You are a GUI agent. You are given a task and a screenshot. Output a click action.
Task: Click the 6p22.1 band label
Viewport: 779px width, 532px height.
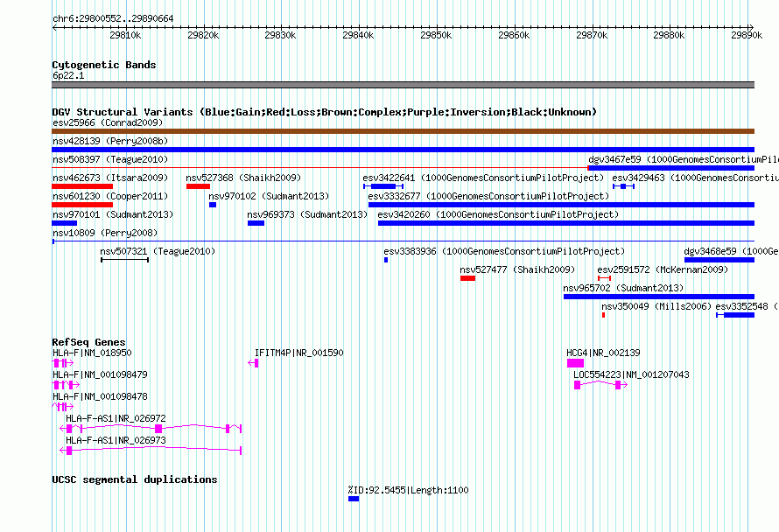click(68, 75)
